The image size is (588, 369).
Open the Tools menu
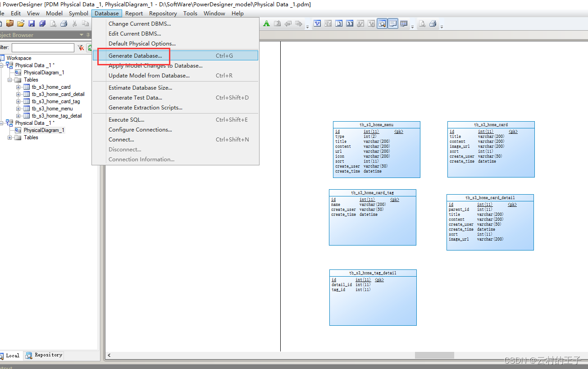point(190,13)
